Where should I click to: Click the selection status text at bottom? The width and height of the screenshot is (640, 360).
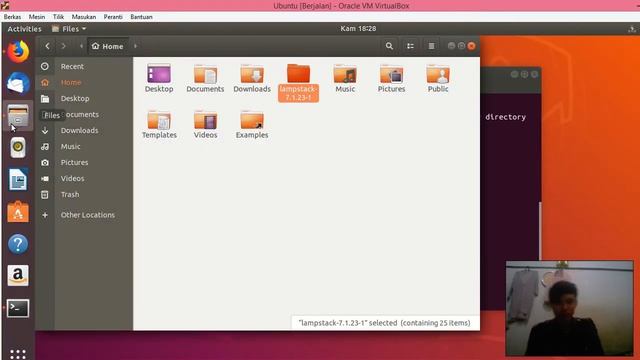[x=384, y=323]
